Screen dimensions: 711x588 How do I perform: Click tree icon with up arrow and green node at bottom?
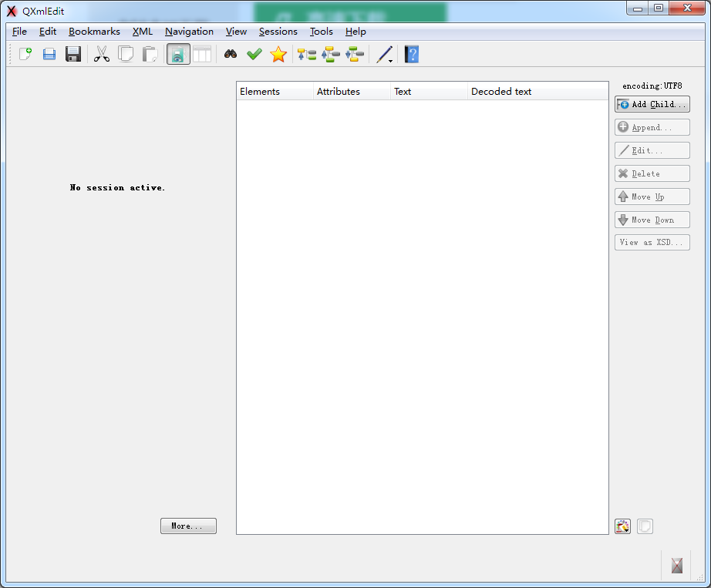click(331, 55)
